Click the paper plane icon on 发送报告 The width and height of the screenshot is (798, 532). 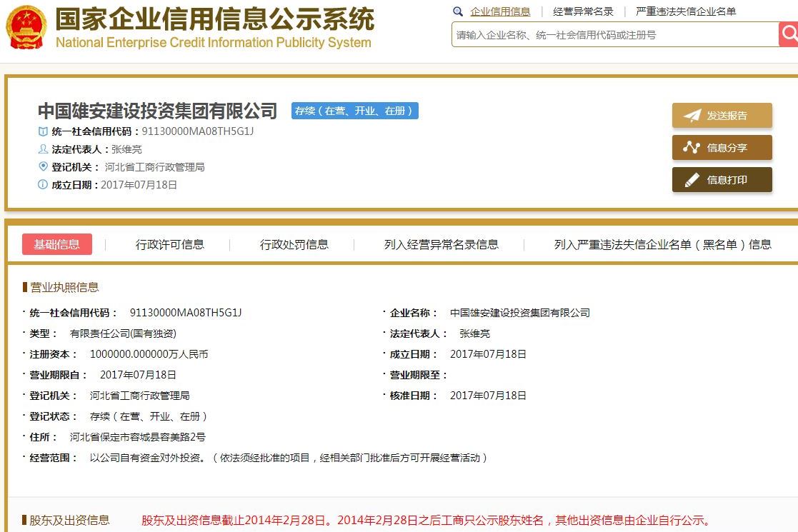pos(692,116)
